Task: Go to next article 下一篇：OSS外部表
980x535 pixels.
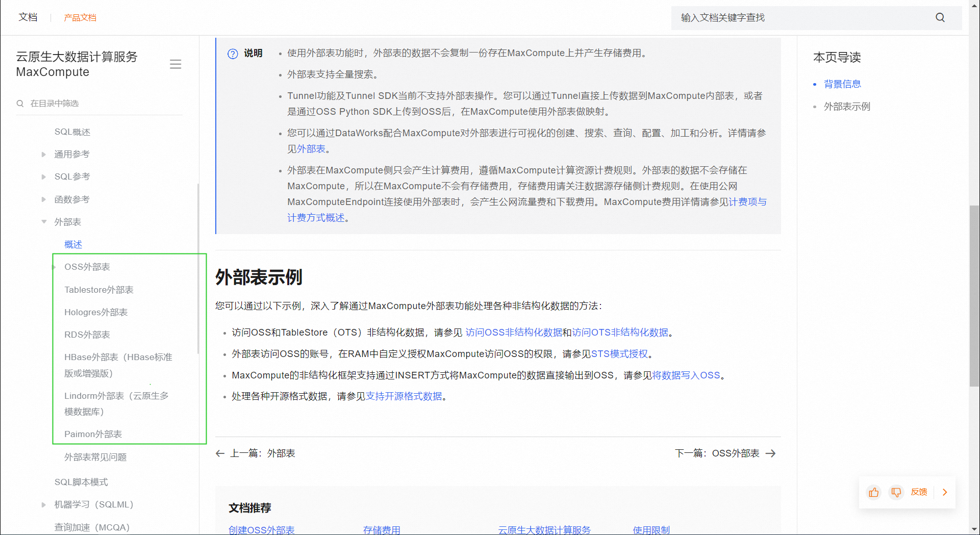Action: (725, 453)
